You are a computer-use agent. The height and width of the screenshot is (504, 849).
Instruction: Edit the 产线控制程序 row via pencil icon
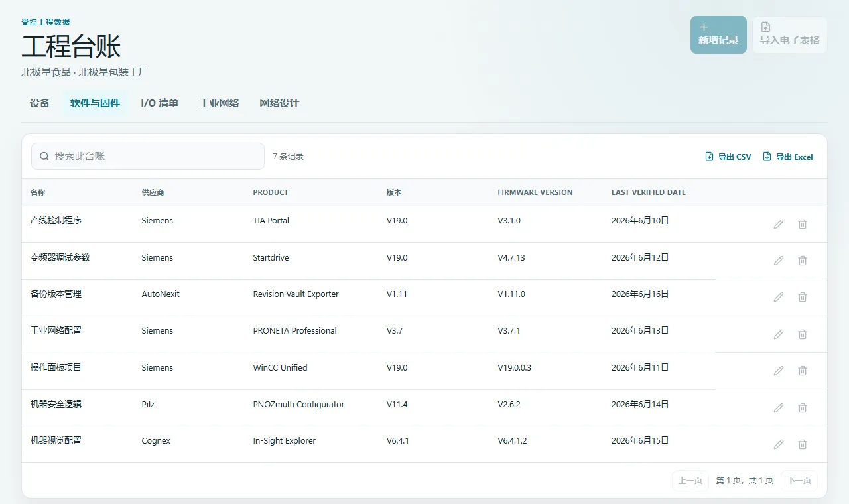pos(779,224)
